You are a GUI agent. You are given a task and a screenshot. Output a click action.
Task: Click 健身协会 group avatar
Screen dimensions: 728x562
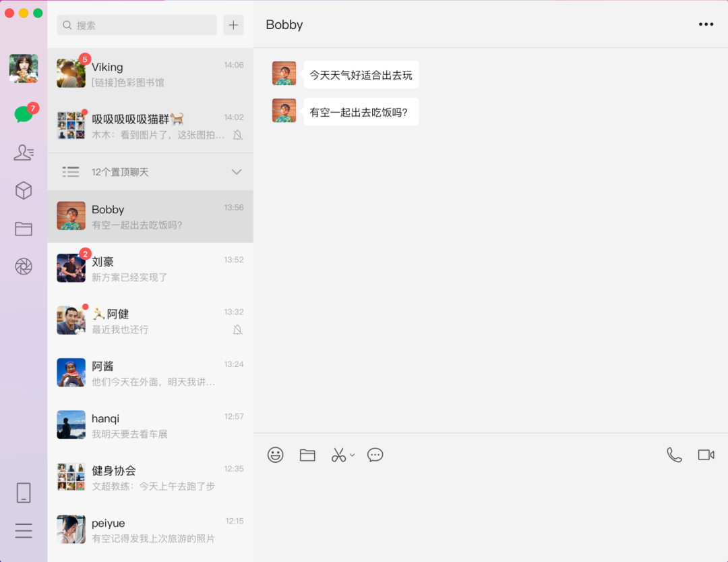[71, 477]
